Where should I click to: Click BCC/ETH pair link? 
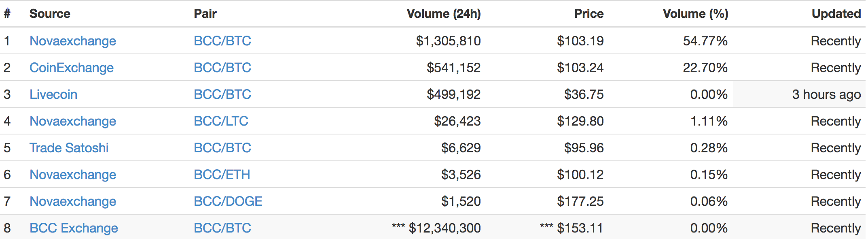pos(222,175)
